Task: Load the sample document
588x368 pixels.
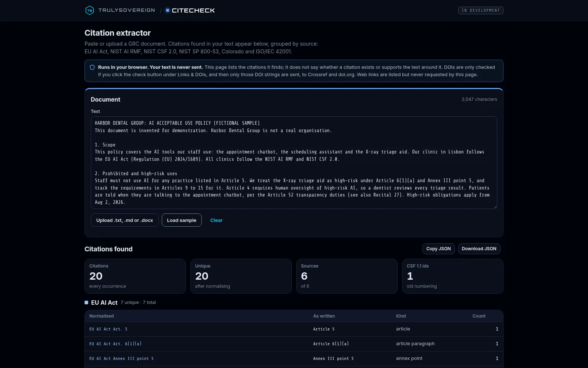Action: 182,220
